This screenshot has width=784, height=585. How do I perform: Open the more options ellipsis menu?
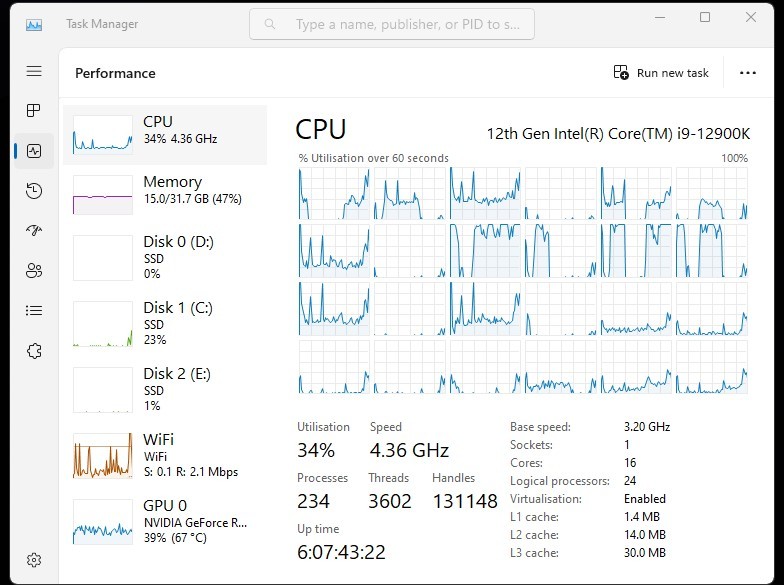click(x=748, y=73)
